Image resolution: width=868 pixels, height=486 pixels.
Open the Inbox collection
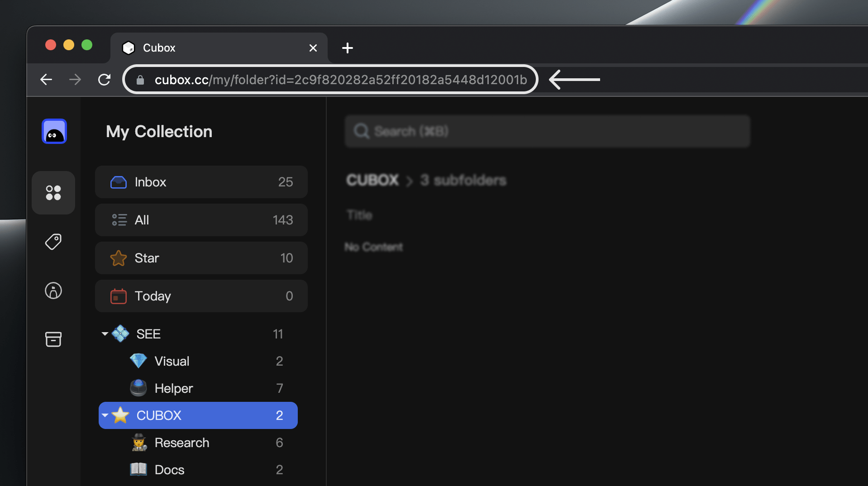tap(201, 182)
